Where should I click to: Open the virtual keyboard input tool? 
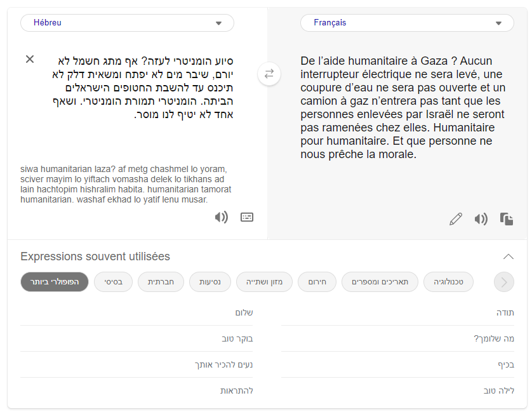(x=247, y=217)
